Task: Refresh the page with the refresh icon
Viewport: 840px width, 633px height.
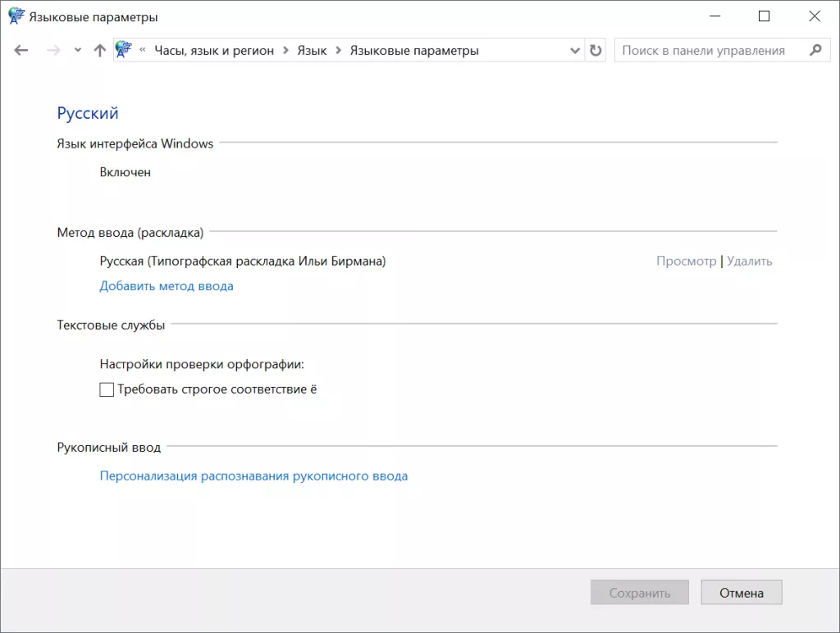Action: pos(596,50)
